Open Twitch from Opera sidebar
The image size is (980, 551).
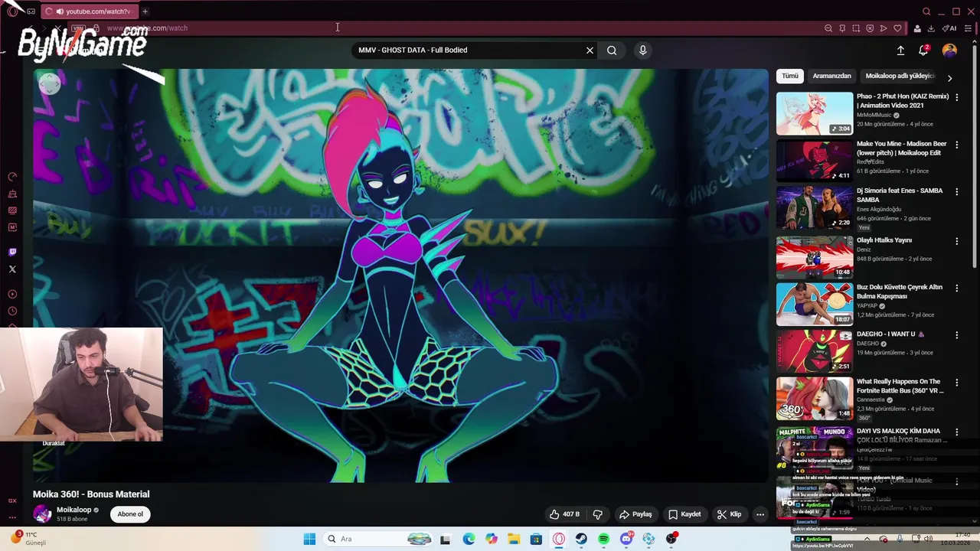12,252
